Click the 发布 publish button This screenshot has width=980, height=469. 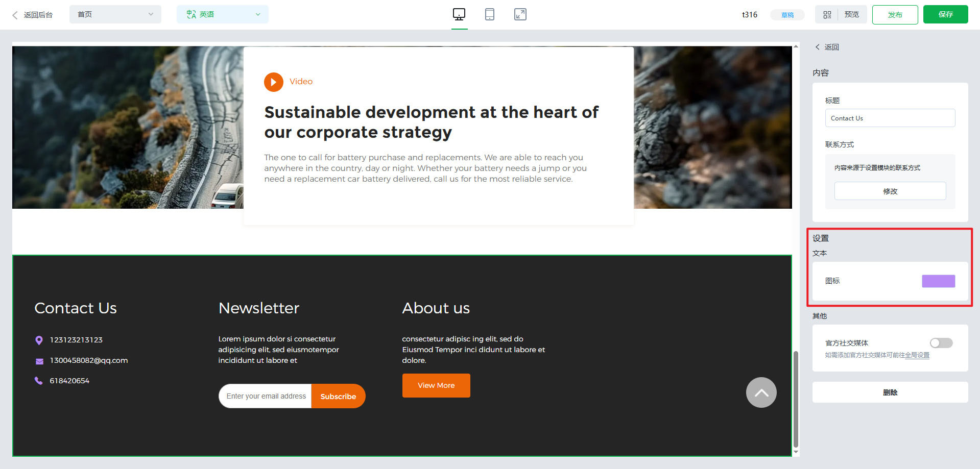tap(895, 14)
